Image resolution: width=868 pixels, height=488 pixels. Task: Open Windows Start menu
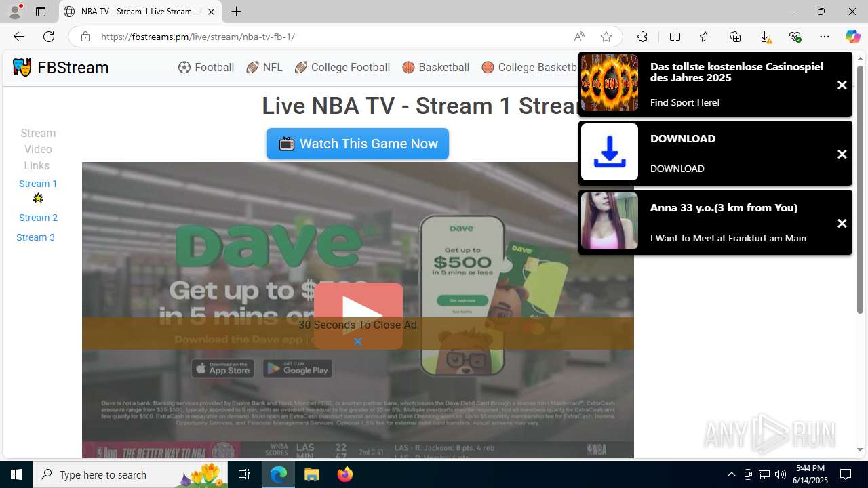16,474
